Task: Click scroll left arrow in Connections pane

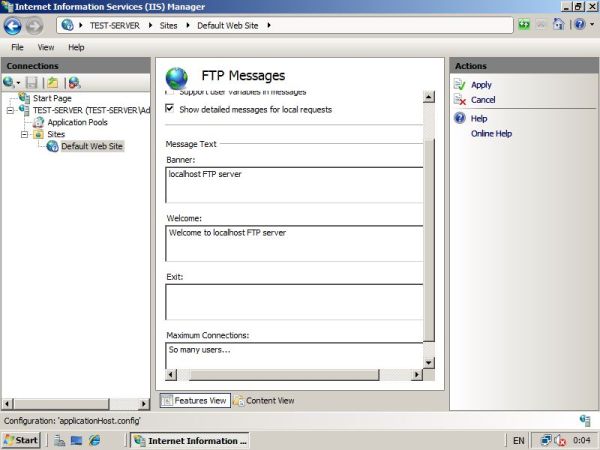Action: coord(8,404)
